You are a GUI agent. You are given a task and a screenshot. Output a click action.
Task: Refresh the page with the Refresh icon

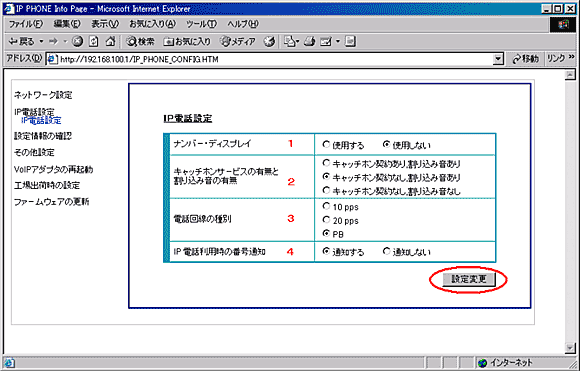pyautogui.click(x=94, y=41)
